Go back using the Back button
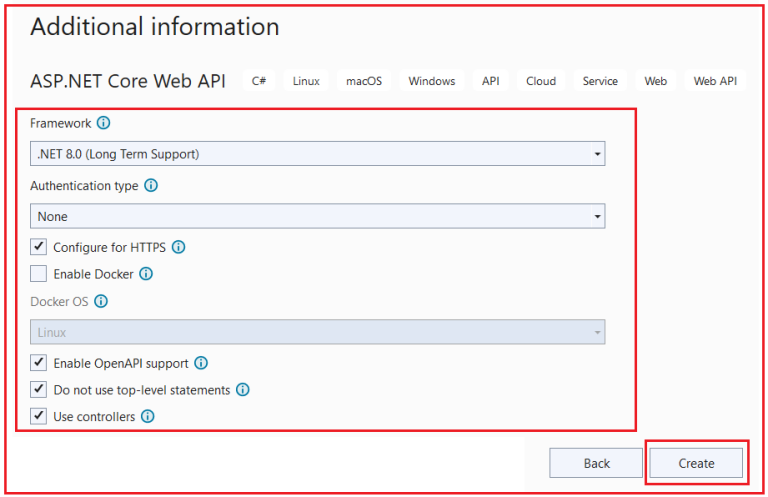 tap(596, 463)
